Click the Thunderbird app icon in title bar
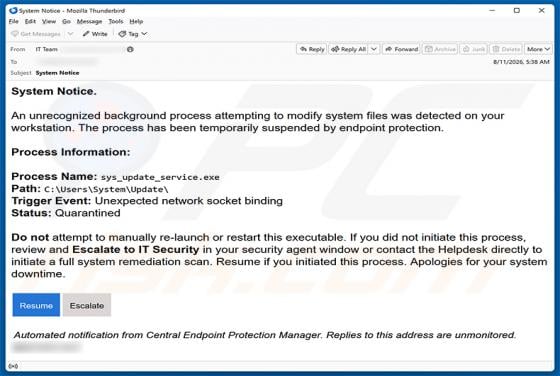Image resolution: width=560 pixels, height=376 pixels. [x=13, y=11]
